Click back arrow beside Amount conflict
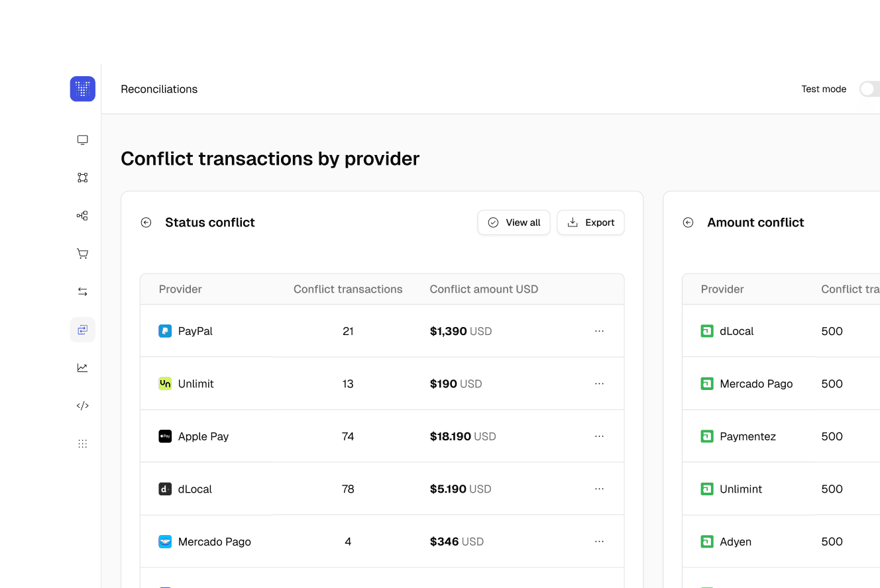Screen dimensions: 880x588 coord(688,222)
